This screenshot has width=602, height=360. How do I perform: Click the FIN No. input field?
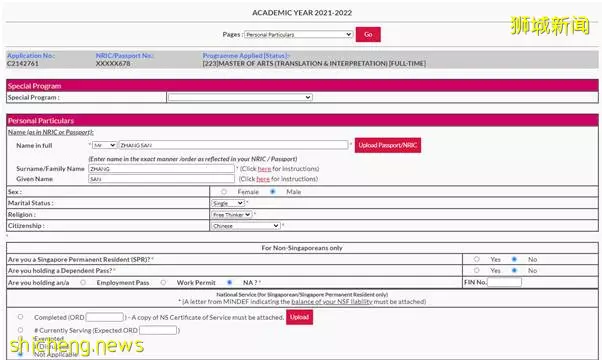504,282
